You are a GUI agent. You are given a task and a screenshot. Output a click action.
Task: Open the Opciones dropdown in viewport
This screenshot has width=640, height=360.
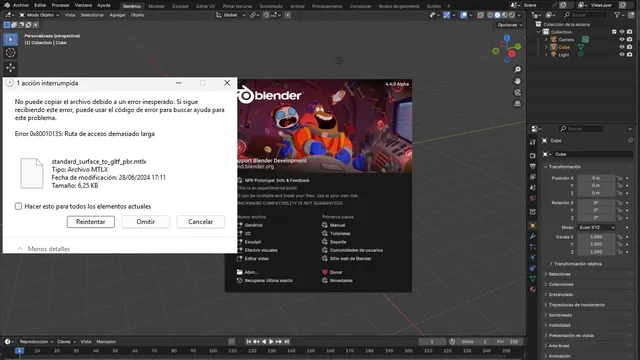[x=510, y=25]
